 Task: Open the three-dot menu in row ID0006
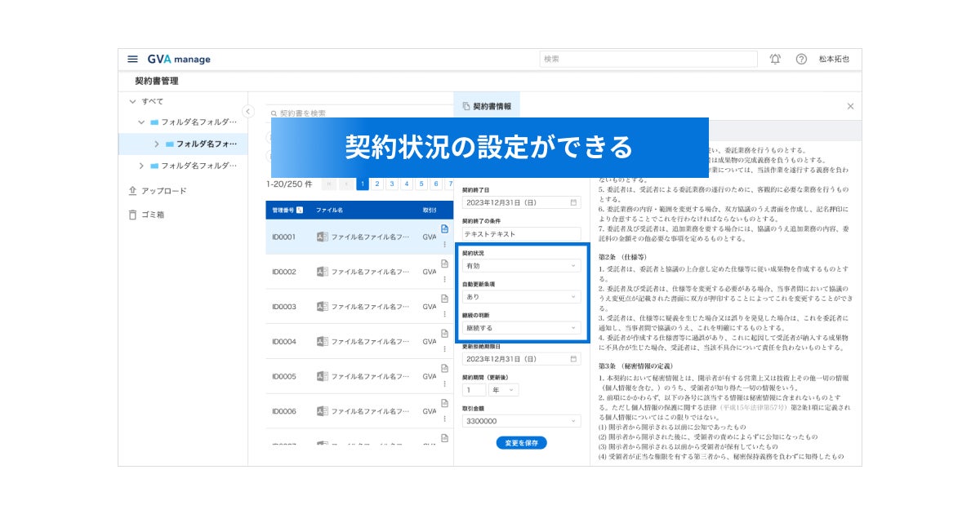tap(444, 419)
